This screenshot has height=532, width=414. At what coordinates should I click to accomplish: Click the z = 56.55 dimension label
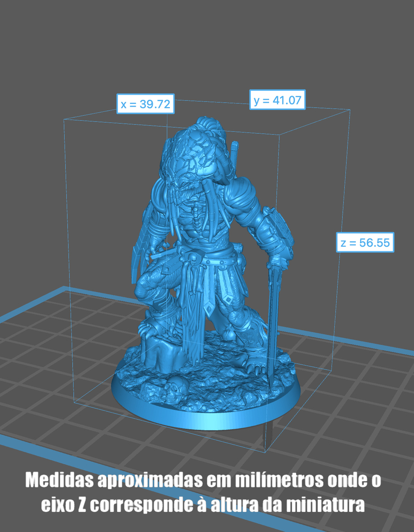point(365,242)
